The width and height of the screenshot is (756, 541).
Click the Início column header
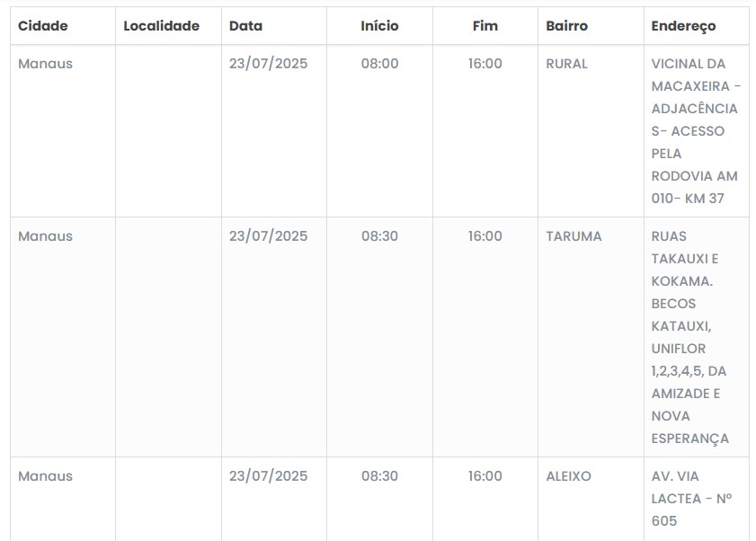click(x=379, y=26)
